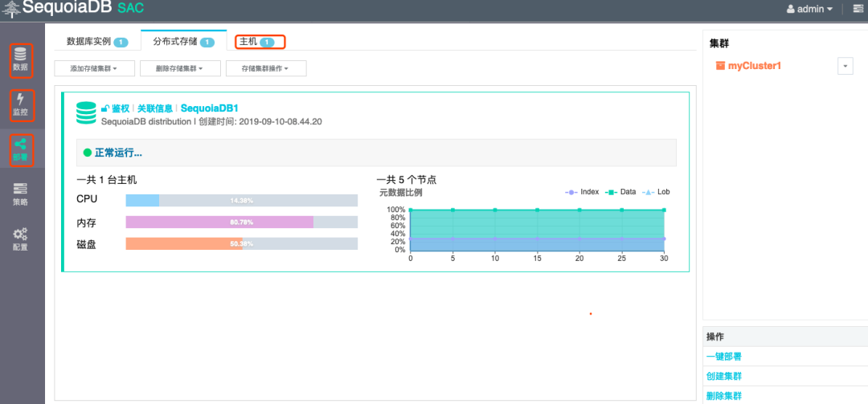Image resolution: width=868 pixels, height=404 pixels.
Task: Toggle the Lob legend series
Action: [656, 192]
